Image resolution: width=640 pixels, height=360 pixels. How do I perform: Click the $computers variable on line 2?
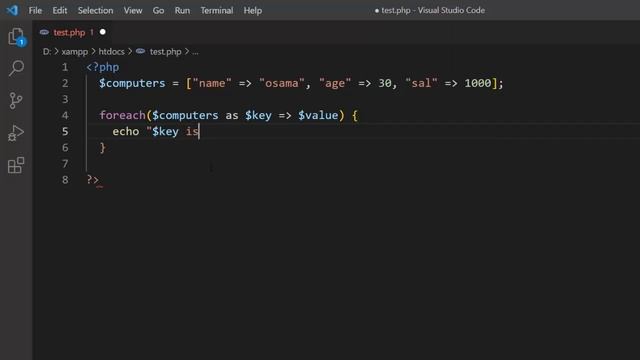[x=132, y=83]
